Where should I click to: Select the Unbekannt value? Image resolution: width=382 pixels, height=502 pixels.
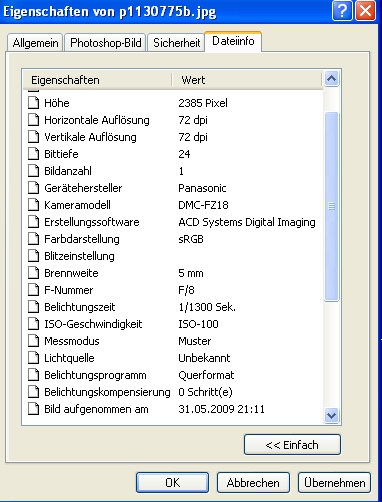coord(204,358)
